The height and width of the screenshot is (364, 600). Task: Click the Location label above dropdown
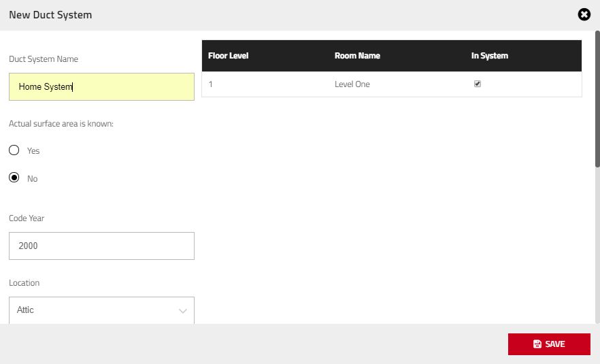(x=24, y=283)
